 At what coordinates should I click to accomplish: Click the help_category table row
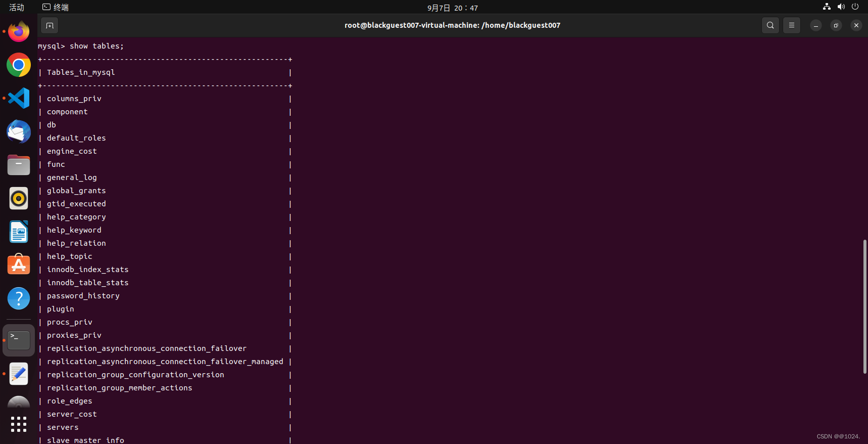coord(165,217)
